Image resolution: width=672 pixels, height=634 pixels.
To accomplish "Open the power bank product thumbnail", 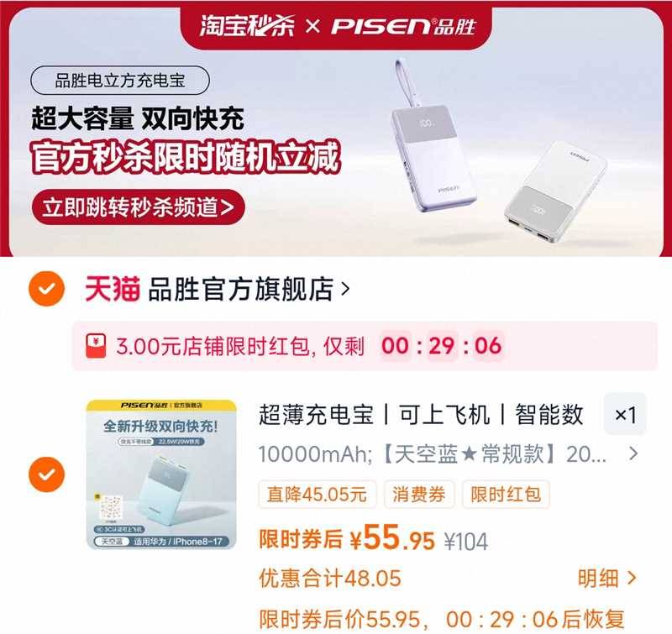I will tap(161, 474).
